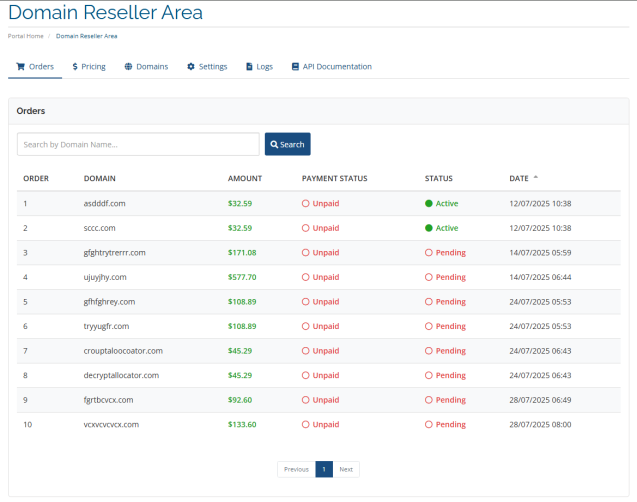Click the dollar sign icon beside Pricing
The image size is (637, 502).
[74, 67]
